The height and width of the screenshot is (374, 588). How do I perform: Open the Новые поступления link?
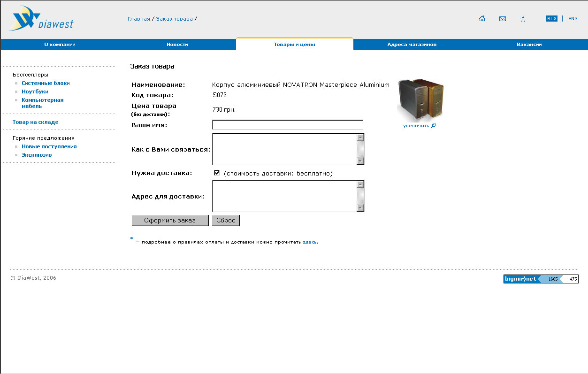tap(49, 146)
